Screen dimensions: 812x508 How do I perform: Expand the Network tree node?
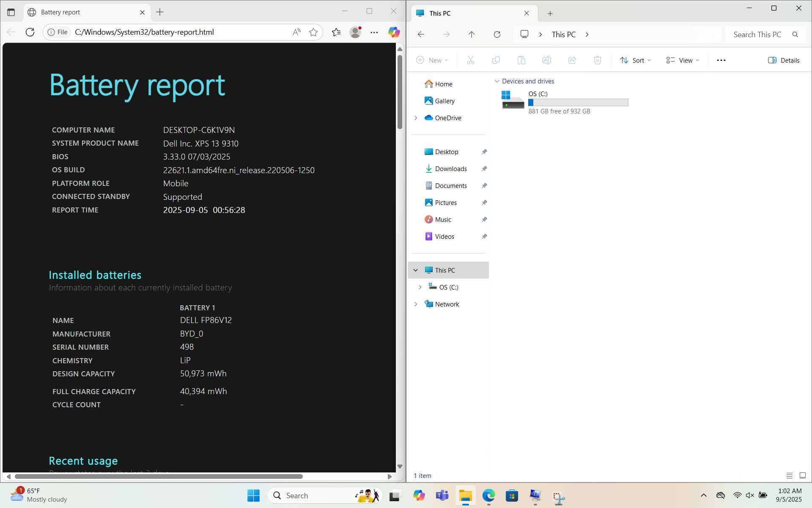pos(416,304)
